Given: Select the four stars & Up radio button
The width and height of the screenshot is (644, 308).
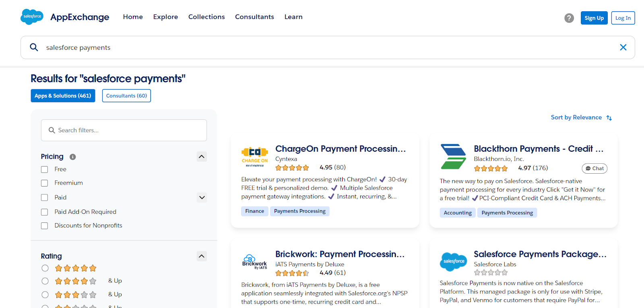Looking at the screenshot, I should [45, 281].
